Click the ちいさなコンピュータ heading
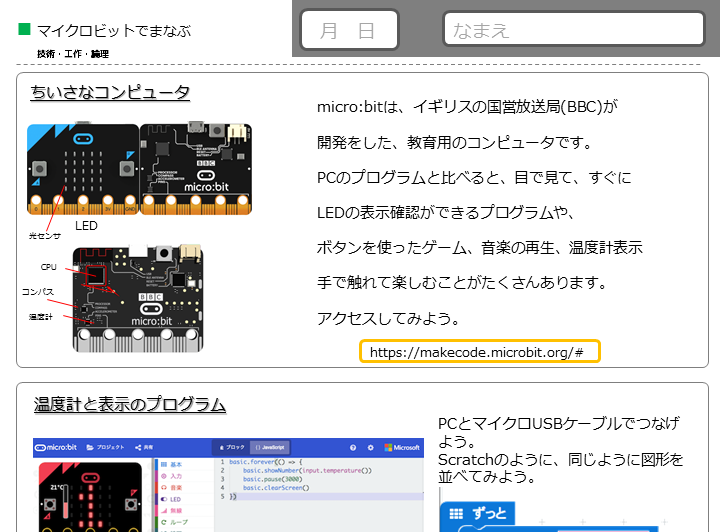The width and height of the screenshot is (720, 532). tap(110, 92)
